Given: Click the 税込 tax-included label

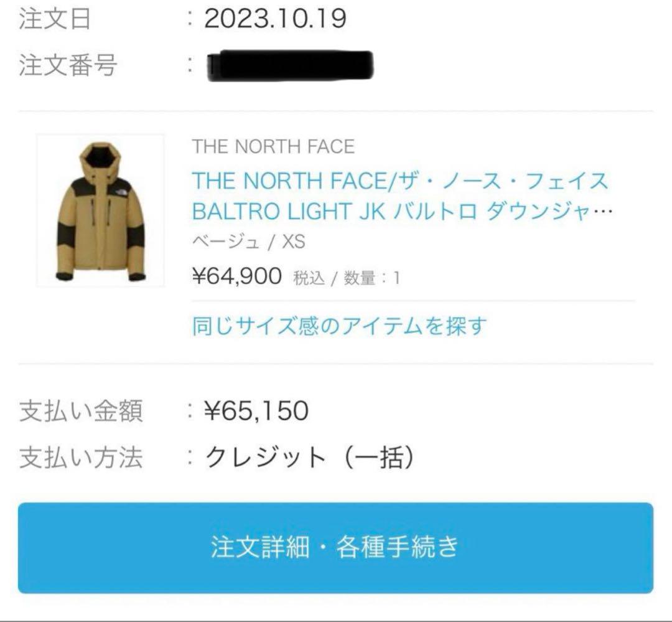Looking at the screenshot, I should [309, 278].
